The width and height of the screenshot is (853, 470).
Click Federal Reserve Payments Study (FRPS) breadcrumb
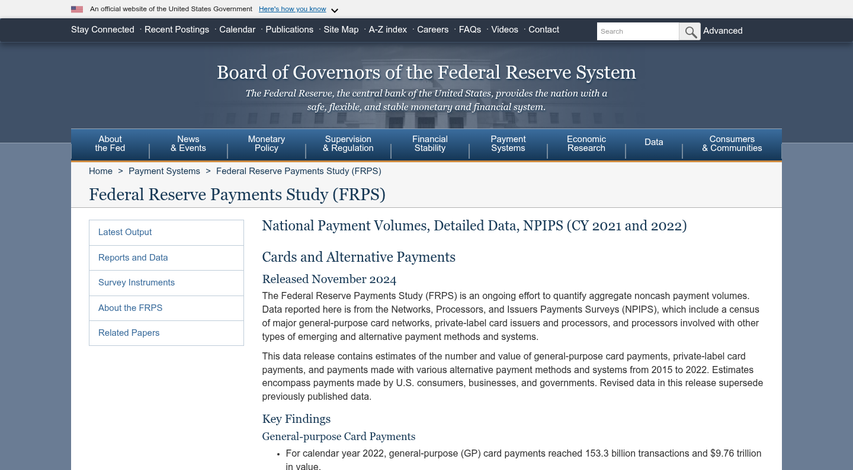299,171
